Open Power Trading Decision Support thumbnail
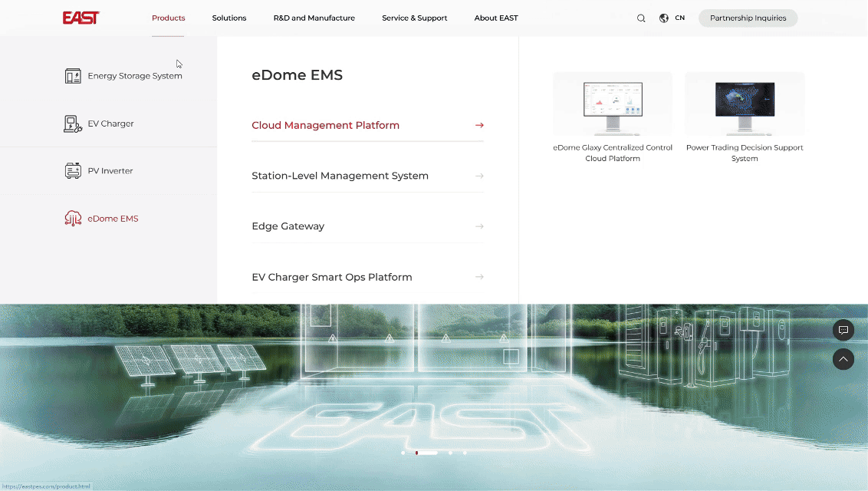 [x=745, y=104]
